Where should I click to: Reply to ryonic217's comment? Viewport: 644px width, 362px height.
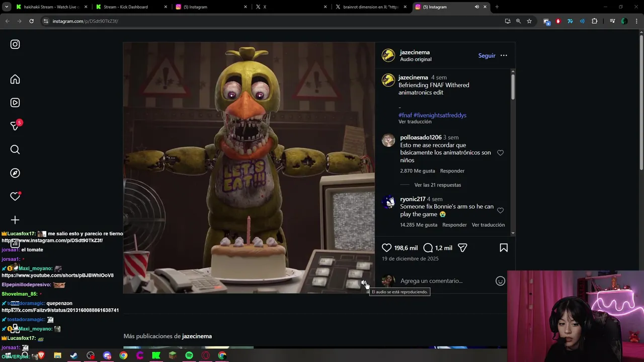pos(454,225)
